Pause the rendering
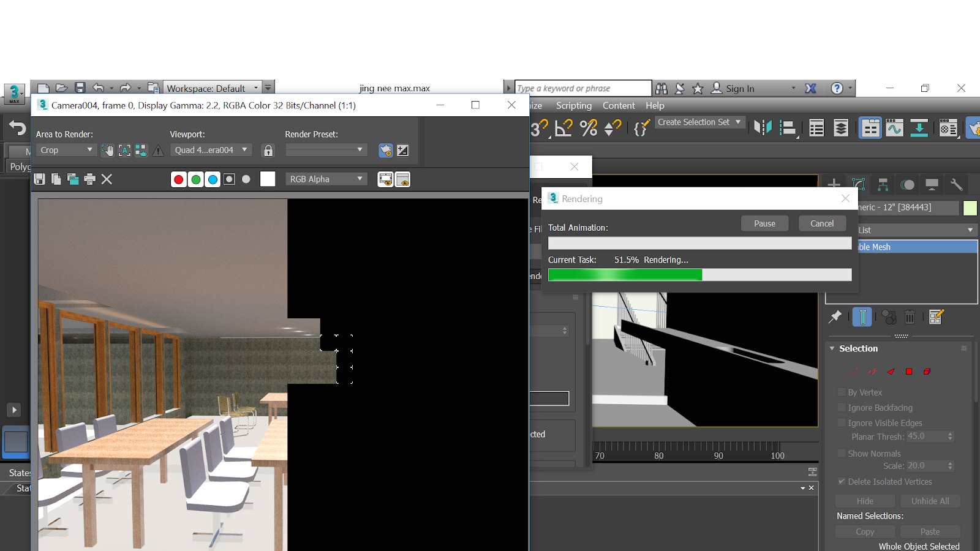Screen dimensions: 980x551 pyautogui.click(x=764, y=223)
